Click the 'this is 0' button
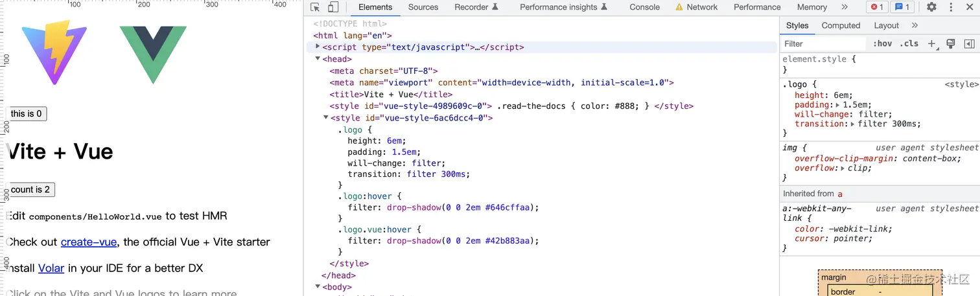 27,114
